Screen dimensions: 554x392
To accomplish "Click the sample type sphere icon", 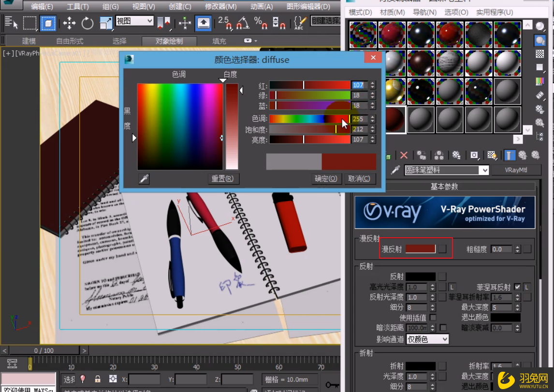I will pos(540,27).
